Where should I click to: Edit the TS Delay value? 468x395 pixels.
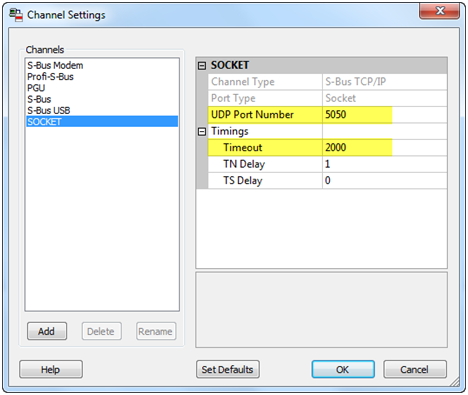point(384,180)
